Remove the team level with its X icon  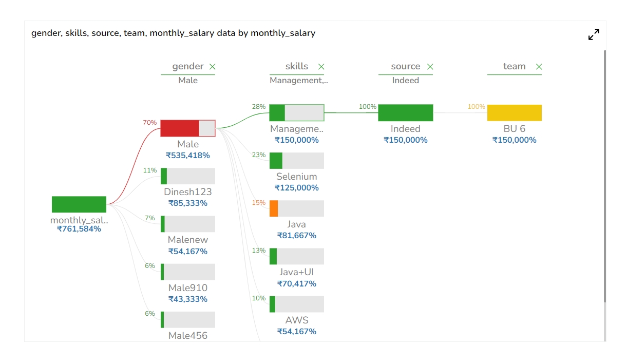click(x=539, y=67)
